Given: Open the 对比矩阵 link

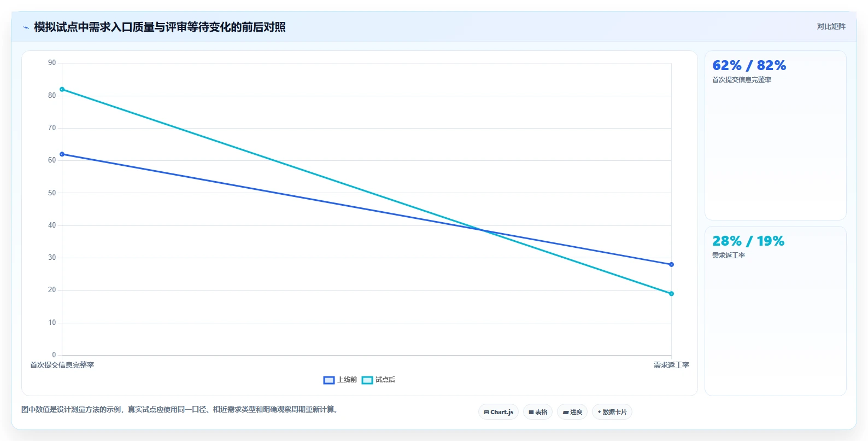Looking at the screenshot, I should pos(831,26).
